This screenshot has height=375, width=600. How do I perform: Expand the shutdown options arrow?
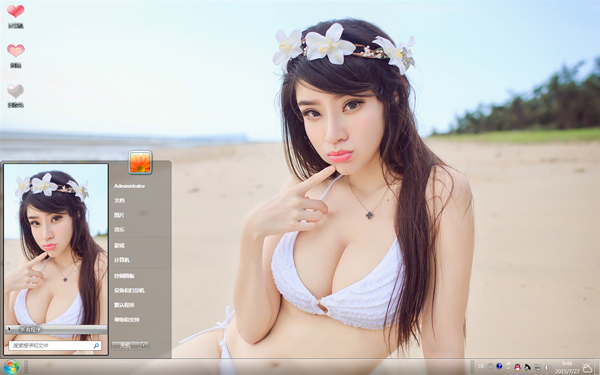pyautogui.click(x=144, y=346)
